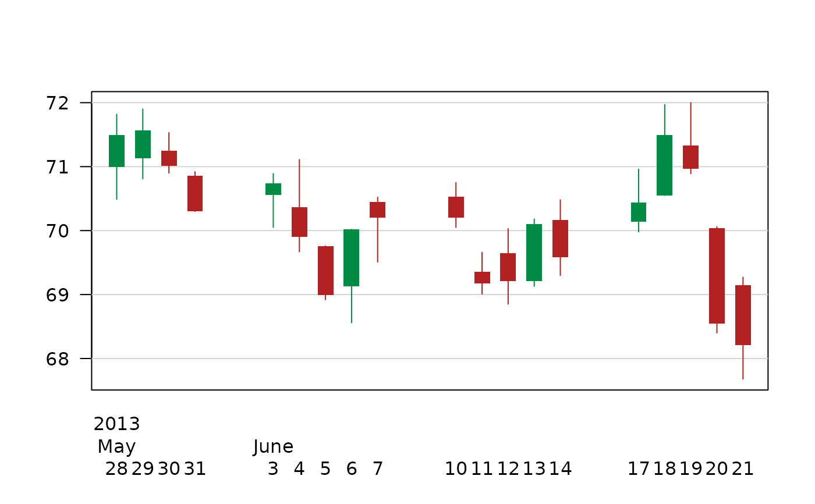Click the date label 10 on the x-axis
Image resolution: width=815 pixels, height=504 pixels.
click(456, 469)
